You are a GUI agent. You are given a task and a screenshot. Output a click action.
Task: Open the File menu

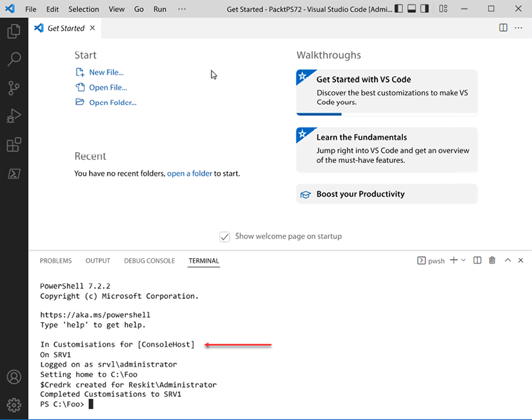point(30,9)
